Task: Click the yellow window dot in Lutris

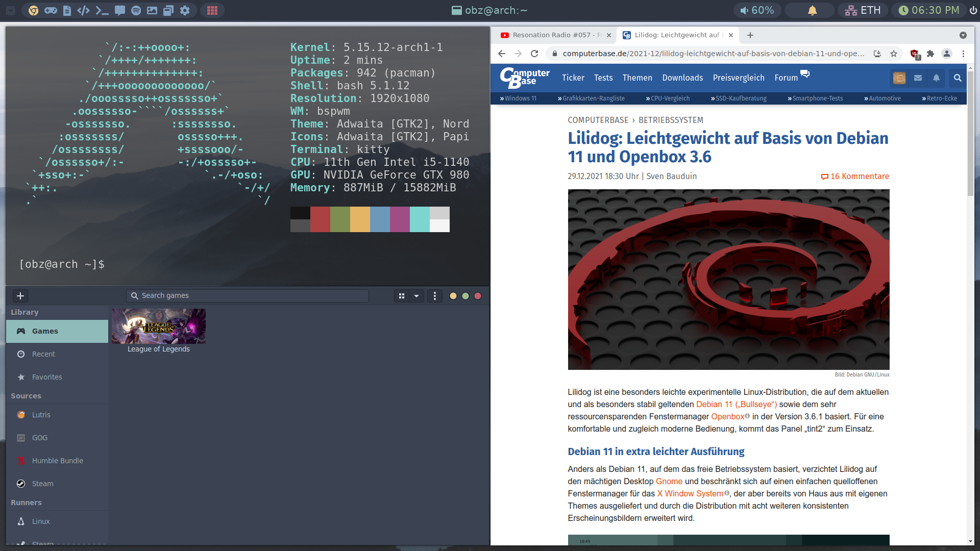Action: point(453,296)
